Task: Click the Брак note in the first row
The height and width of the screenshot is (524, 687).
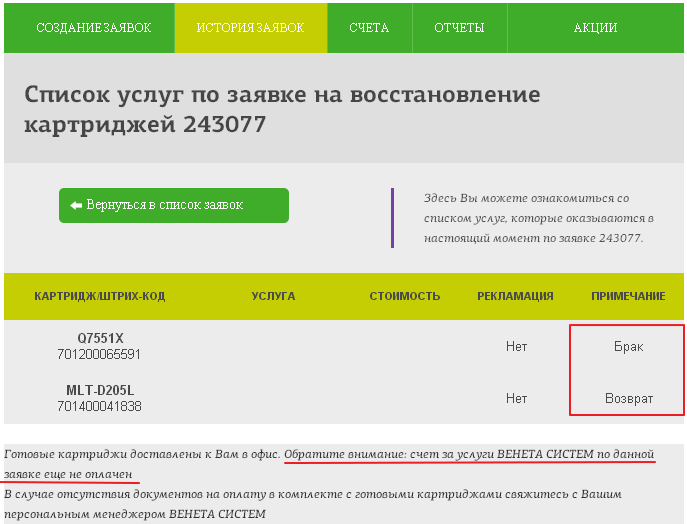Action: pos(628,346)
